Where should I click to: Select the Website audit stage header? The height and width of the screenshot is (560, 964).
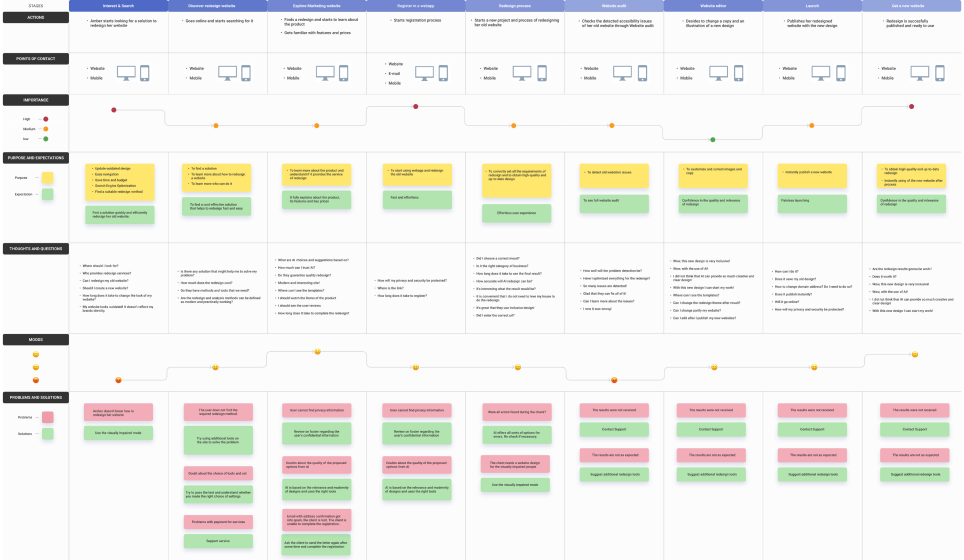click(x=614, y=6)
